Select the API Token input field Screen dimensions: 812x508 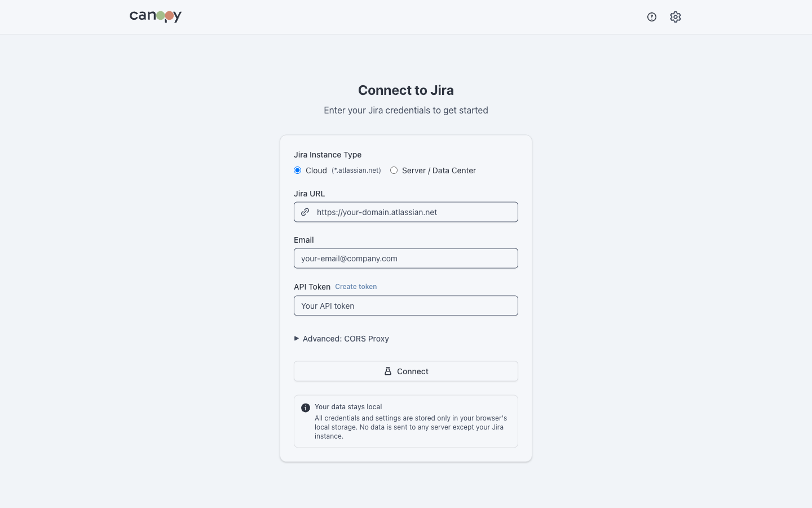(406, 305)
